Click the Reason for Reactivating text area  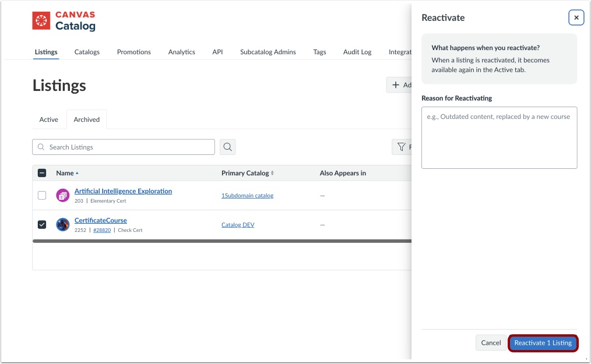[x=499, y=137]
